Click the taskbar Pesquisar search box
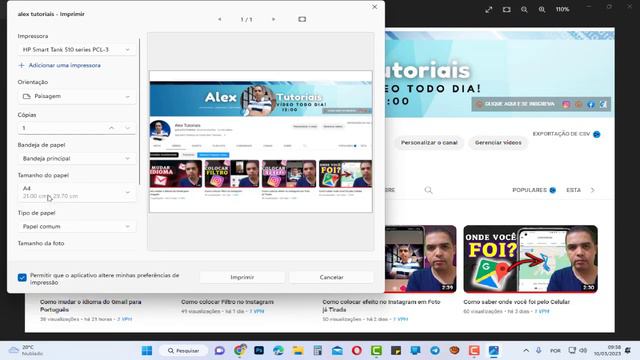Image resolution: width=640 pixels, height=360 pixels. coord(184,351)
